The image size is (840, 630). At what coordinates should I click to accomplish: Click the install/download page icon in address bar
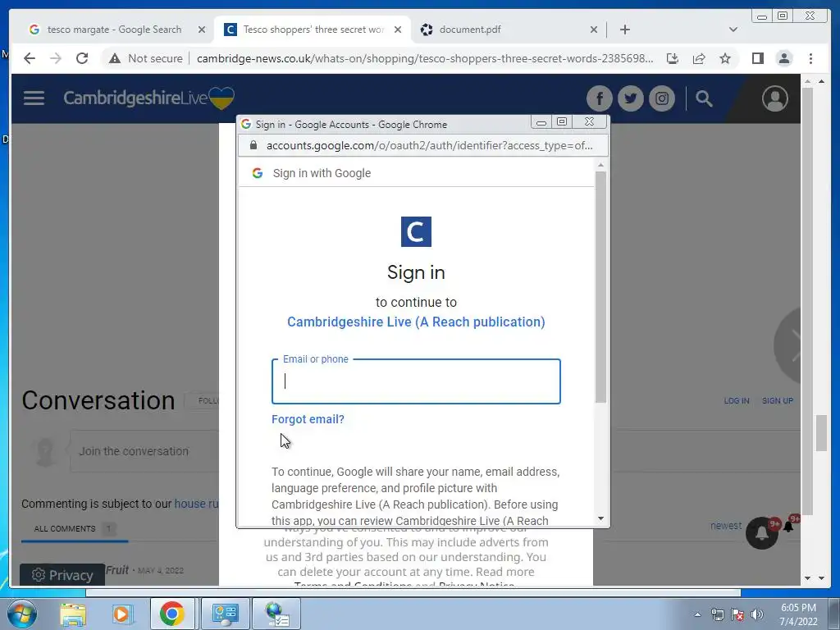pyautogui.click(x=673, y=58)
